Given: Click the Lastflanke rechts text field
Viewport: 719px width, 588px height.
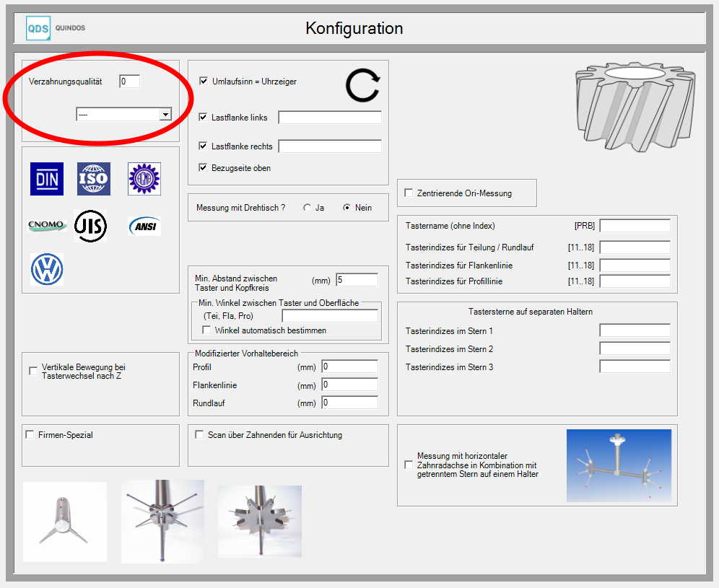Looking at the screenshot, I should pyautogui.click(x=330, y=146).
